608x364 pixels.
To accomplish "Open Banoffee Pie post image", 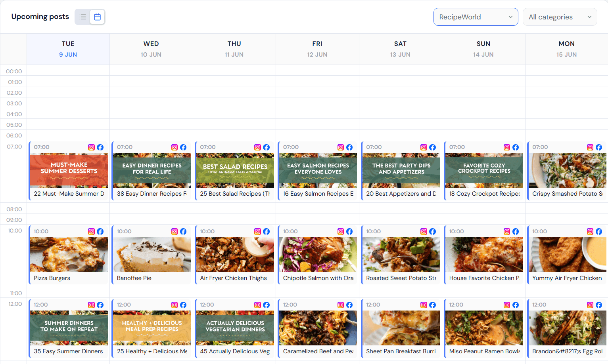I will pos(152,254).
